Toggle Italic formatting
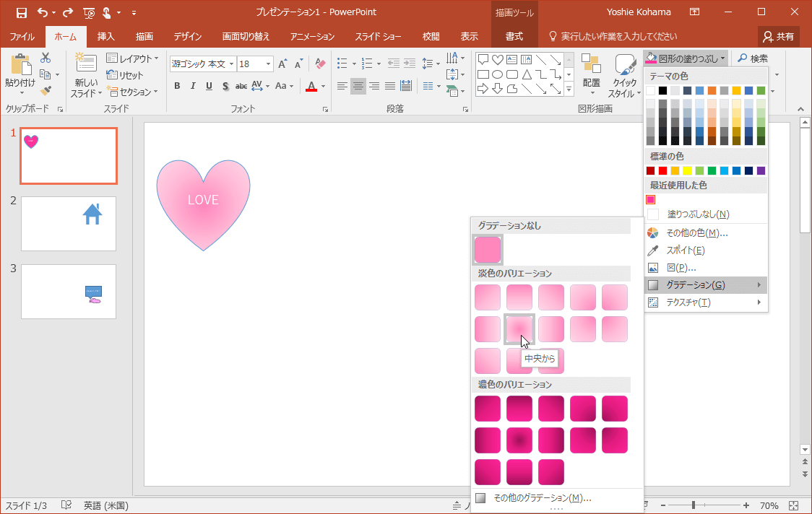 pos(193,86)
